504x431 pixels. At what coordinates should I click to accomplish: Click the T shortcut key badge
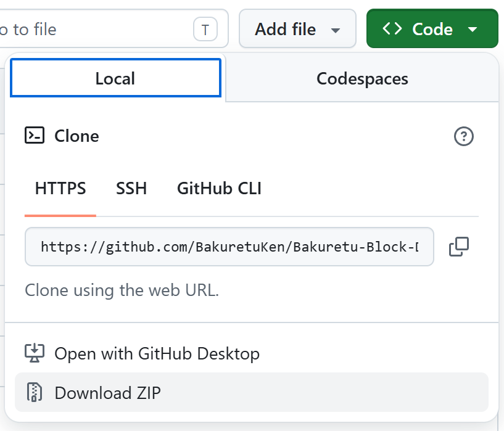205,29
